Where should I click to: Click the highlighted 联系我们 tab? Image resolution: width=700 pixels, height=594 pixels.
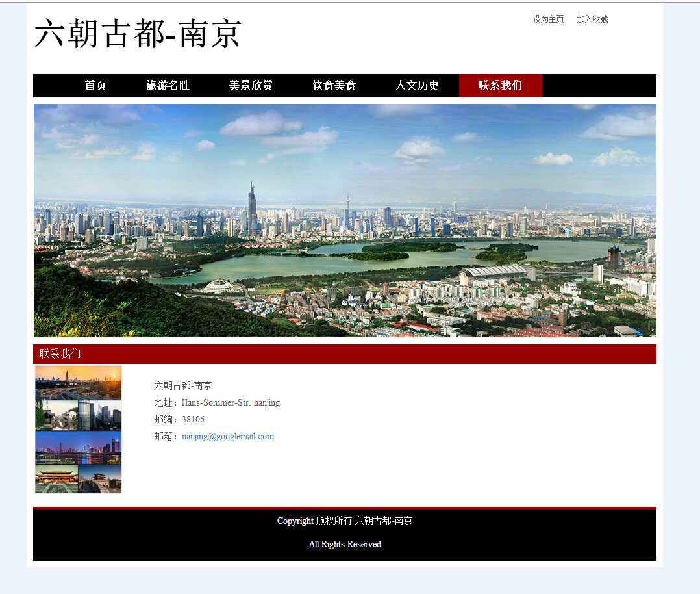501,85
